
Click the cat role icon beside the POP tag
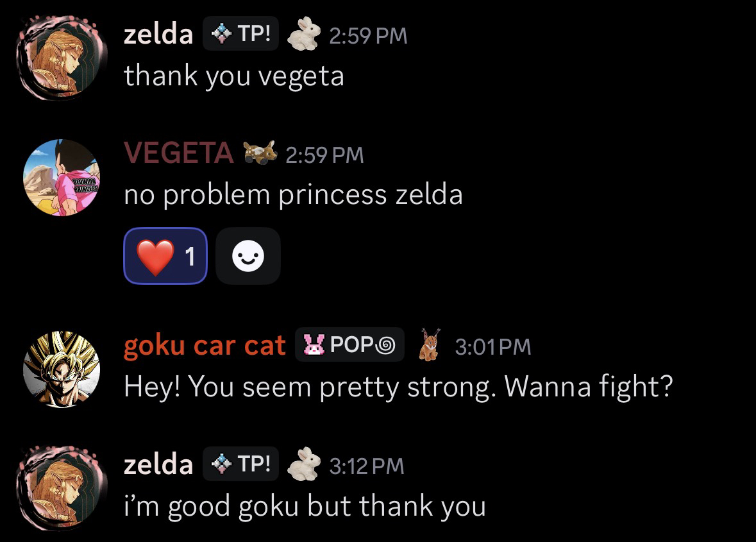pyautogui.click(x=429, y=345)
